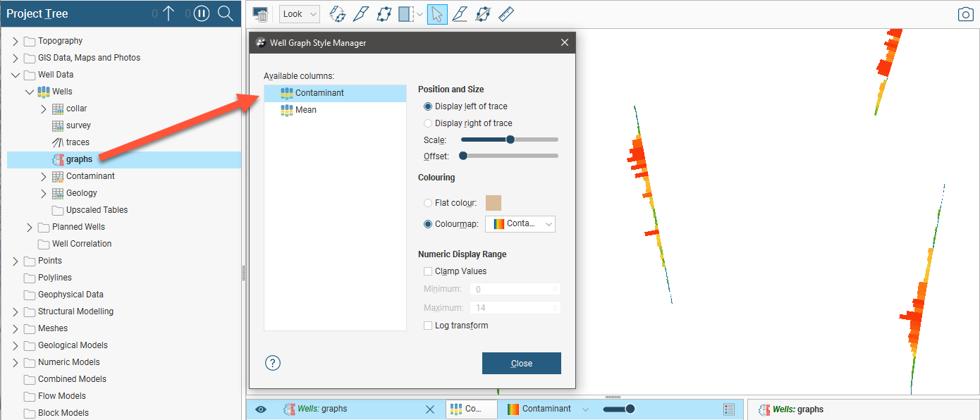Toggle visibility eye for Wells graphs
Screen dimensions: 980x420
click(x=261, y=409)
